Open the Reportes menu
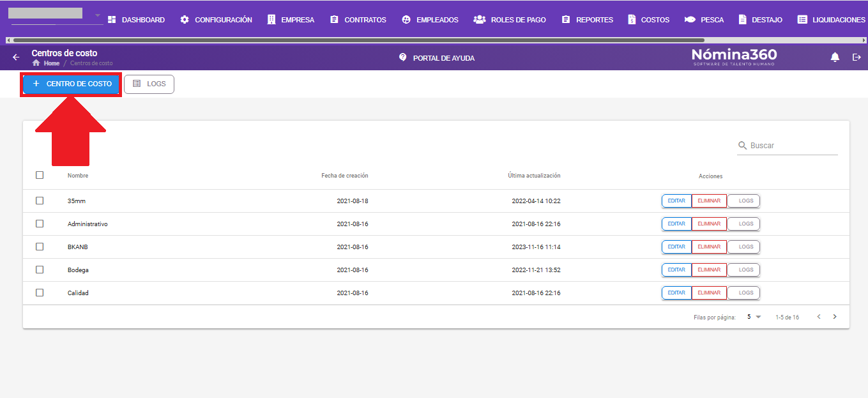 coord(588,20)
